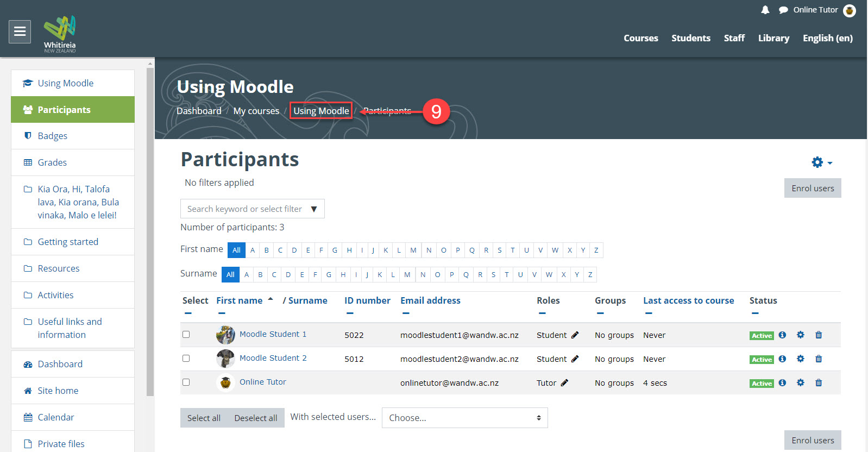Image resolution: width=868 pixels, height=452 pixels.
Task: Open Calendar from side navigation
Action: pos(73,417)
